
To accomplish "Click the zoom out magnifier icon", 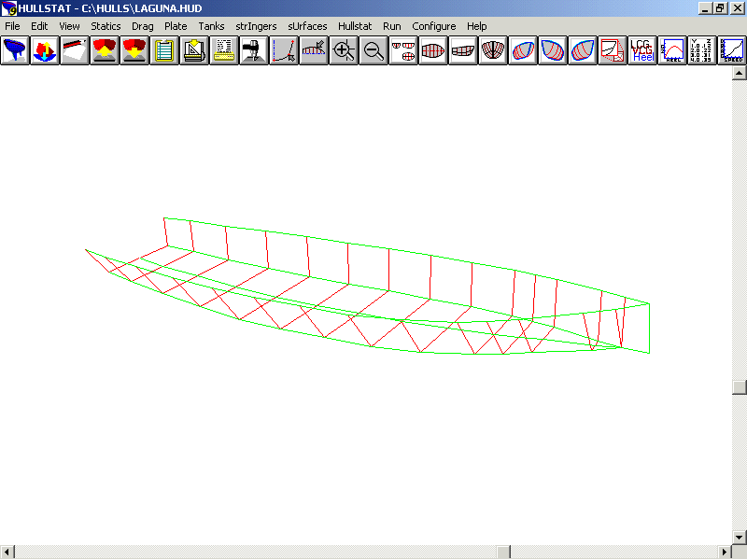I will [x=373, y=50].
